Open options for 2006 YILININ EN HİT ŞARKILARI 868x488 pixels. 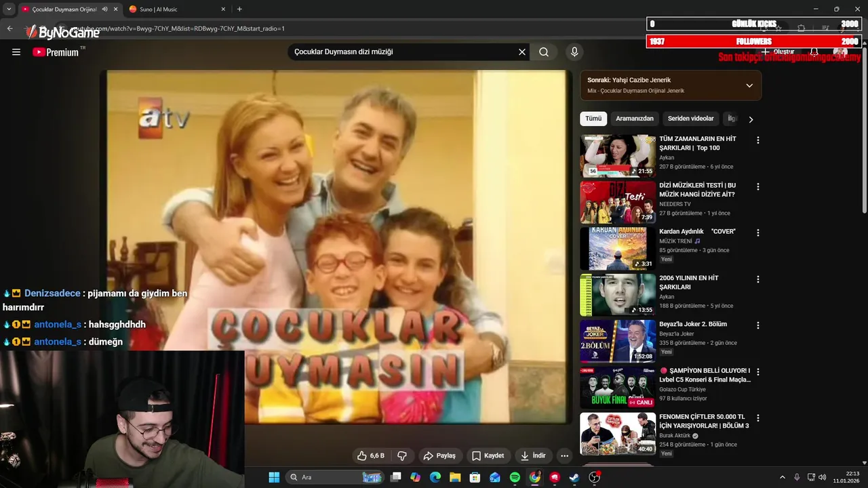tap(758, 279)
